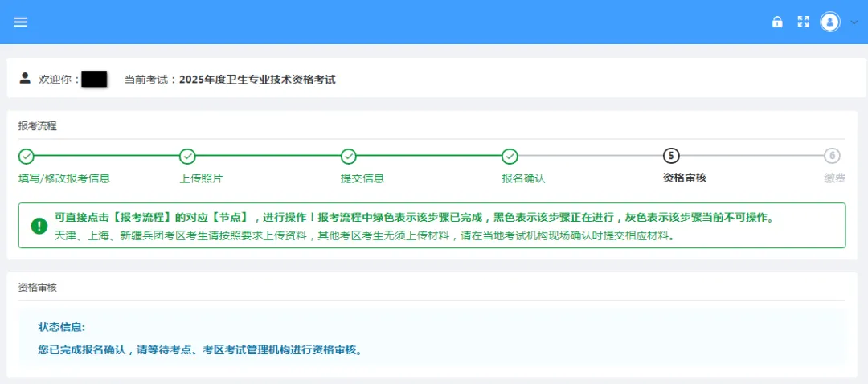Click the person icon beside 欢迎你
The height and width of the screenshot is (384, 868).
(x=25, y=79)
